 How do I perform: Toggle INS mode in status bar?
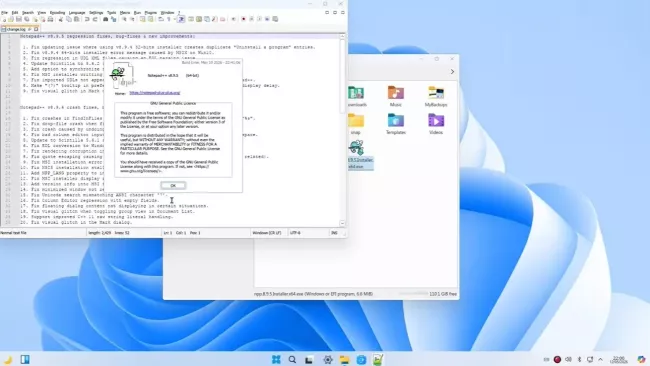tap(334, 233)
